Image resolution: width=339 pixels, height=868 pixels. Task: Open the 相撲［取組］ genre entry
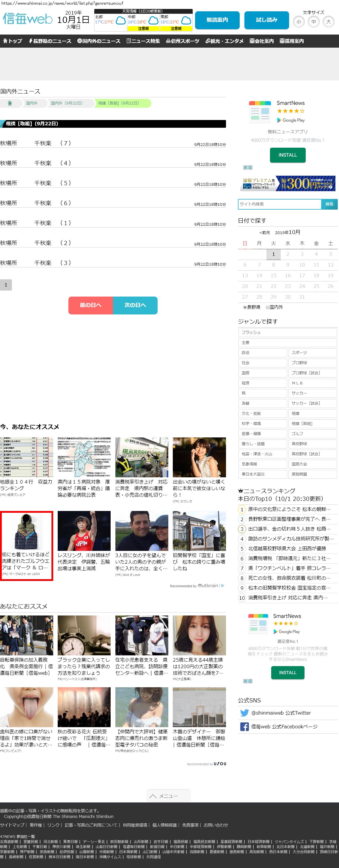(313, 423)
